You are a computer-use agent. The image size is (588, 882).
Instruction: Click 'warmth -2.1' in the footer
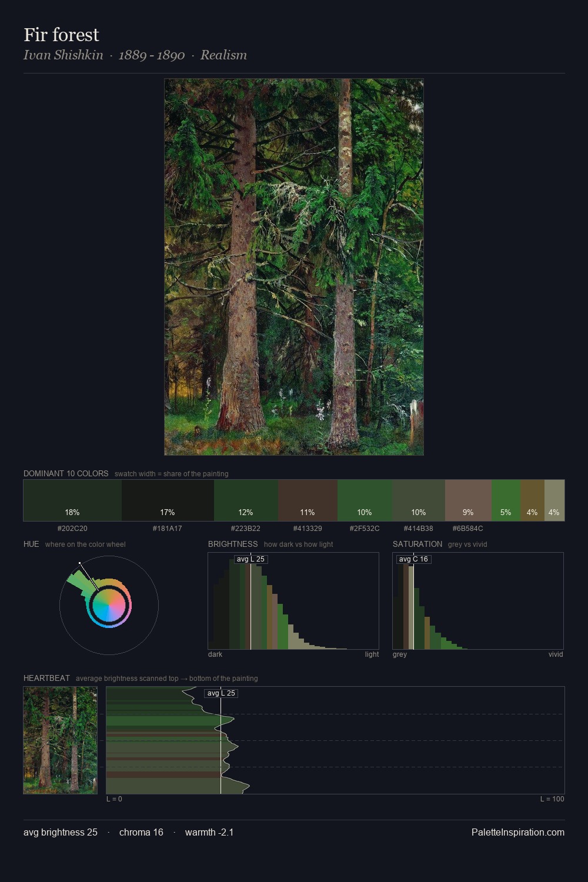click(x=209, y=832)
